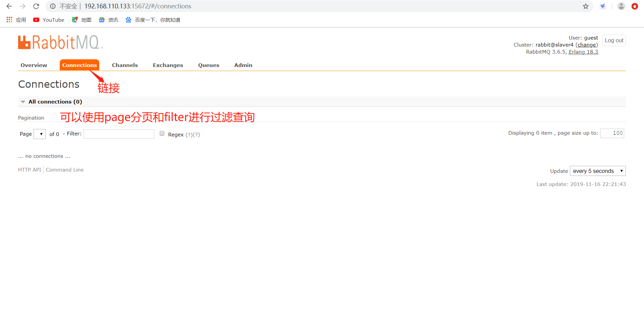Viewport: 644px width, 329px height.
Task: Click the cluster change link
Action: [x=586, y=45]
